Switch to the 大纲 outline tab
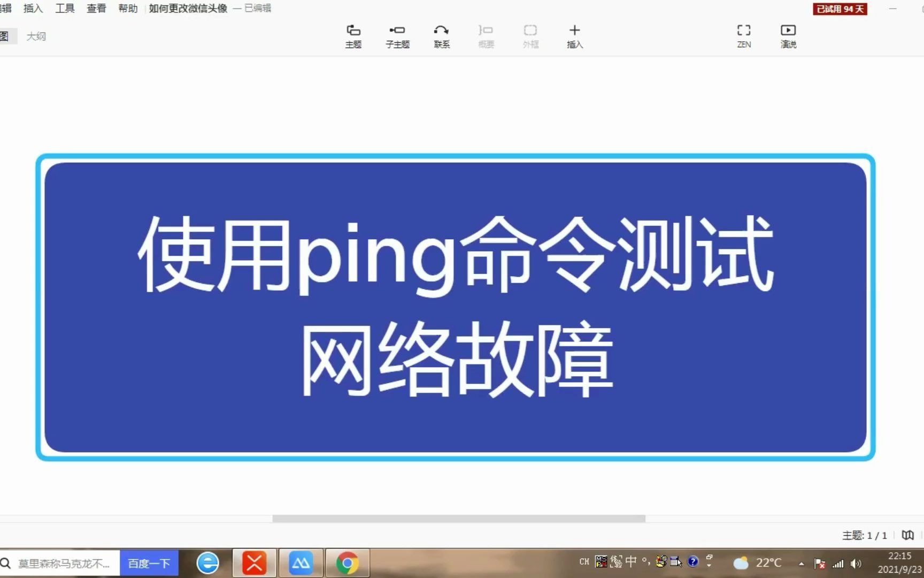 [x=36, y=36]
